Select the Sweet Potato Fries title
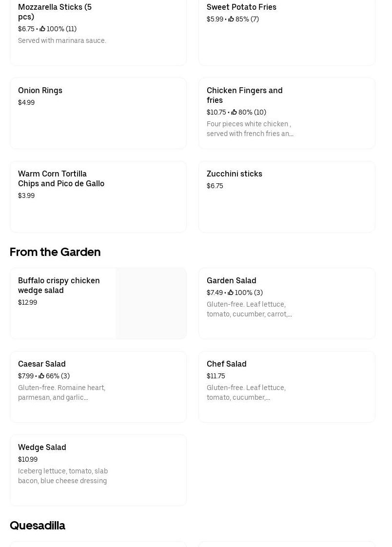Image resolution: width=392 pixels, height=547 pixels. [241, 7]
